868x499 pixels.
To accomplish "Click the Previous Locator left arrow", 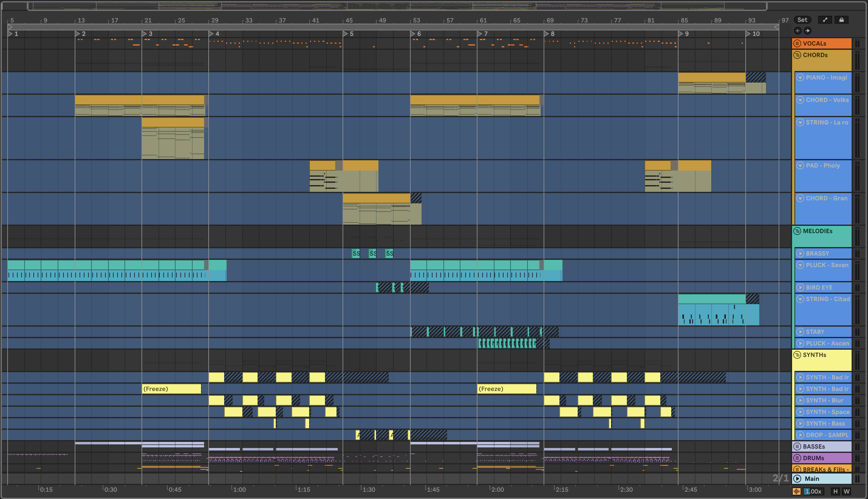I will point(798,31).
